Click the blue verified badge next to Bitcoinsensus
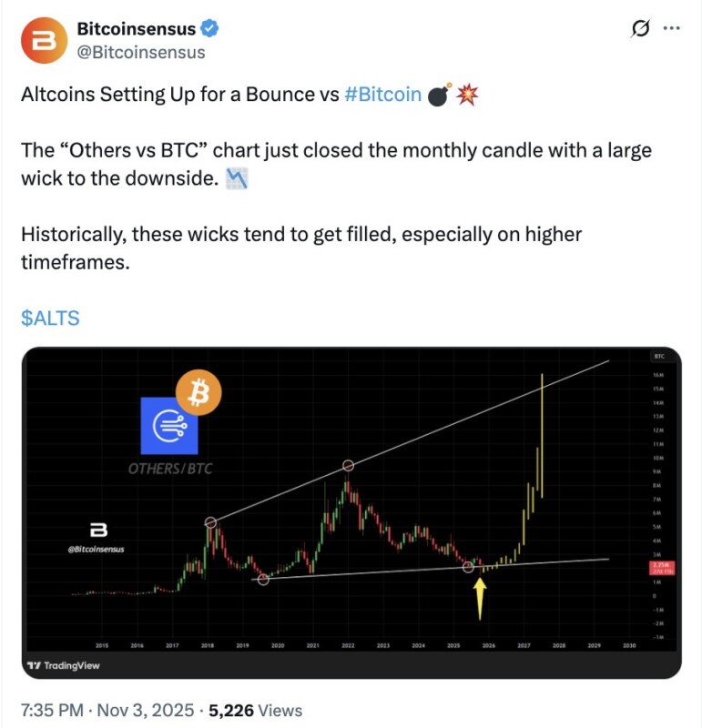The width and height of the screenshot is (702, 728). click(209, 28)
